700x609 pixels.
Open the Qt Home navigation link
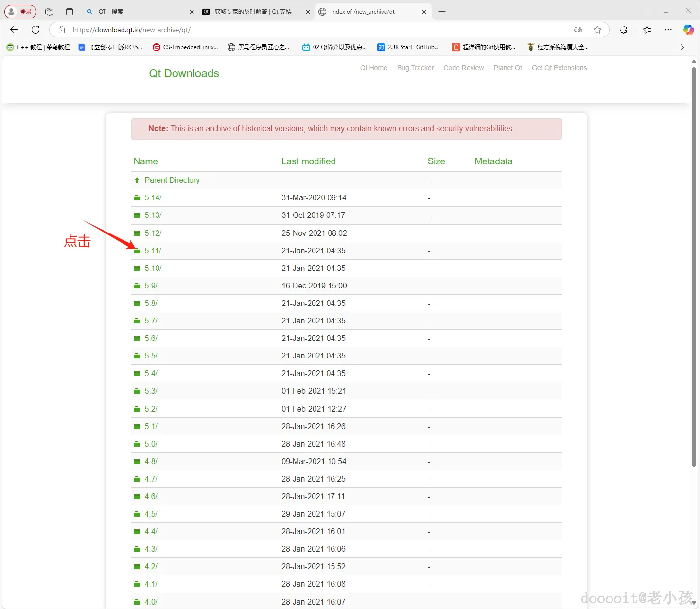[x=373, y=68]
